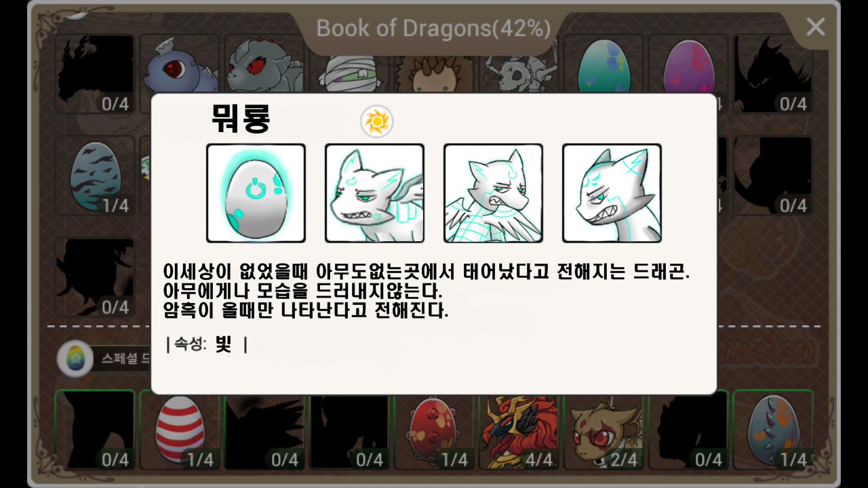The height and width of the screenshot is (488, 868).
Task: Select the winged snarling dragon stage thumbnail
Action: point(493,193)
